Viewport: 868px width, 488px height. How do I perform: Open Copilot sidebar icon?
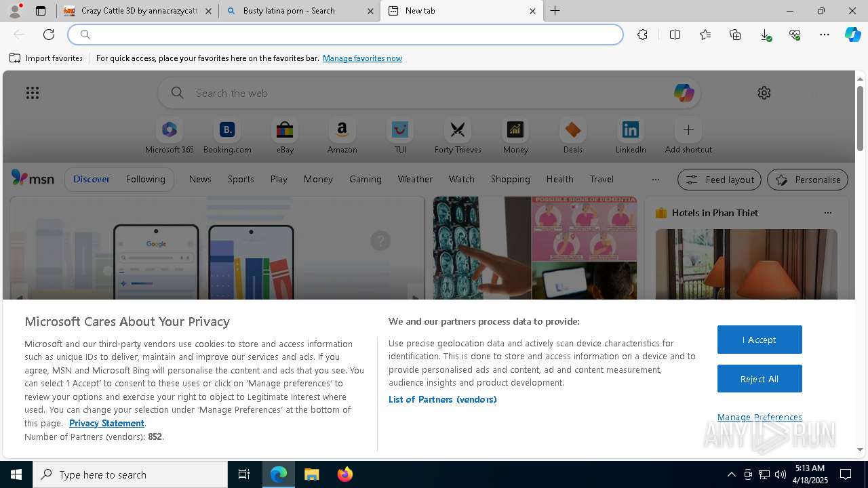pyautogui.click(x=853, y=35)
